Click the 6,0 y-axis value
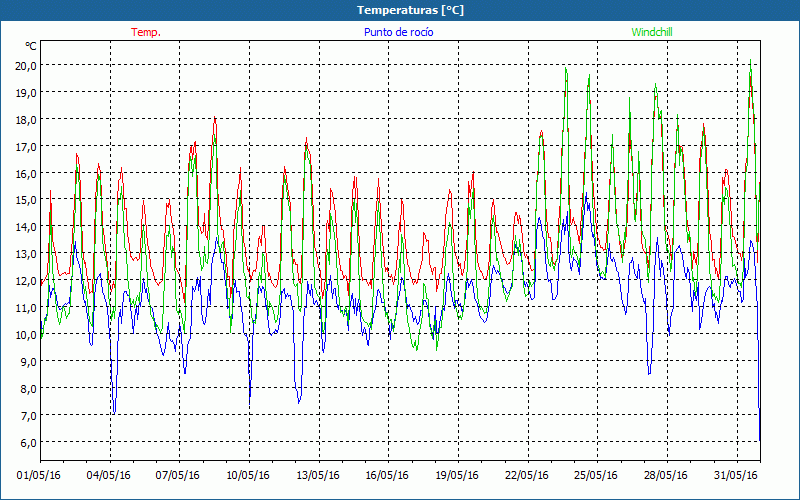This screenshot has height=500, width=800. tap(28, 443)
